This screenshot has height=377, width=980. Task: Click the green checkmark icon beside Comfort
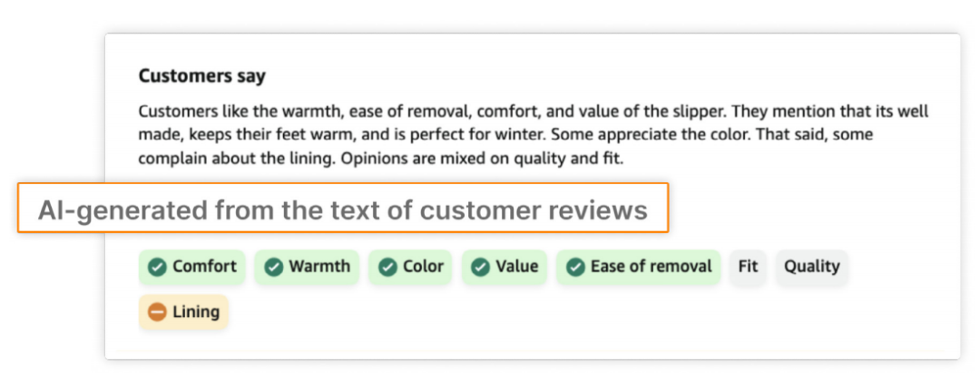157,267
